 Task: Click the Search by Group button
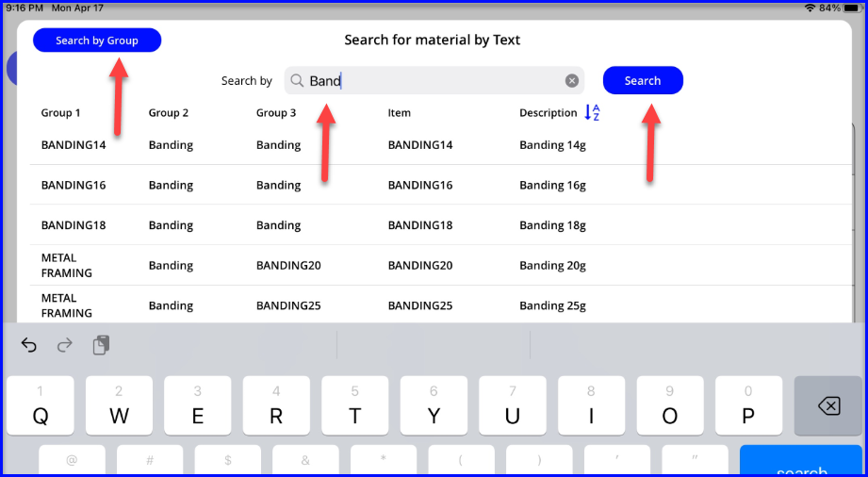tap(97, 41)
